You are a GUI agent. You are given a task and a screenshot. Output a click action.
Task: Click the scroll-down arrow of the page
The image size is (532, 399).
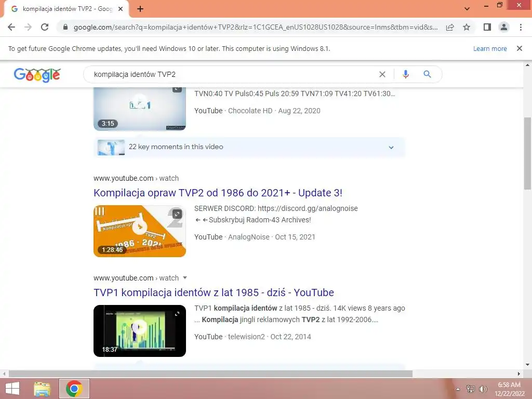click(x=527, y=365)
